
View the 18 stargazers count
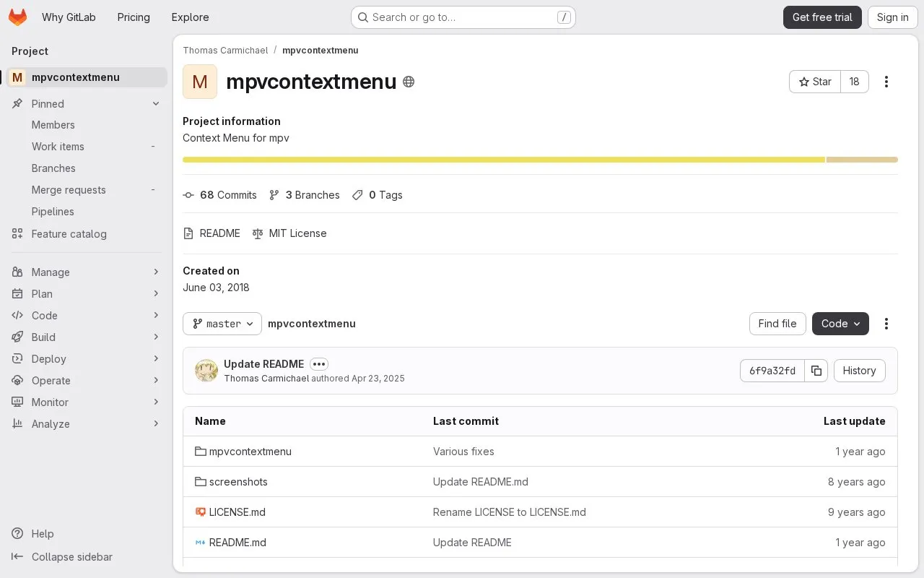coord(855,82)
